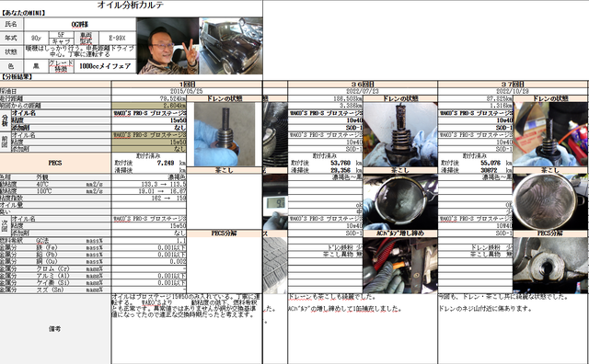Select the E-99X vehicle type cell
Image resolution: width=589 pixels, height=364 pixels.
coord(117,38)
